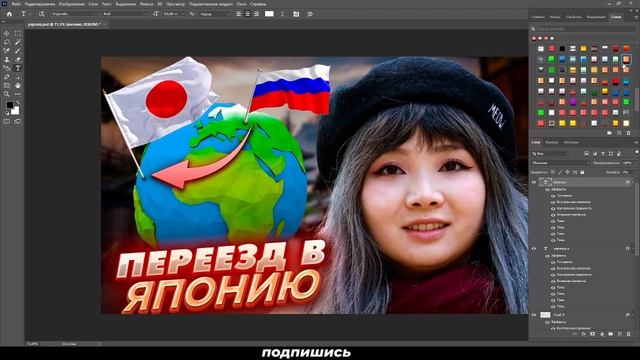The height and width of the screenshot is (360, 640).
Task: Toggle Эффекты visibility of selected text layer
Action: coord(547,190)
